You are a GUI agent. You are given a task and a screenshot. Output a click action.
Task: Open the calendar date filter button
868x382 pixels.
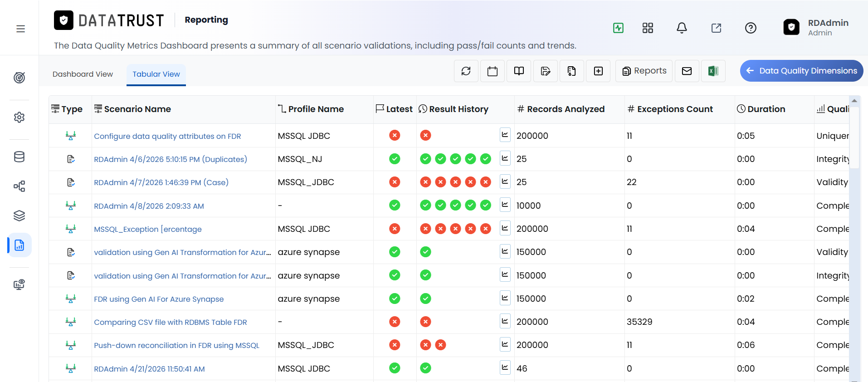pyautogui.click(x=493, y=71)
